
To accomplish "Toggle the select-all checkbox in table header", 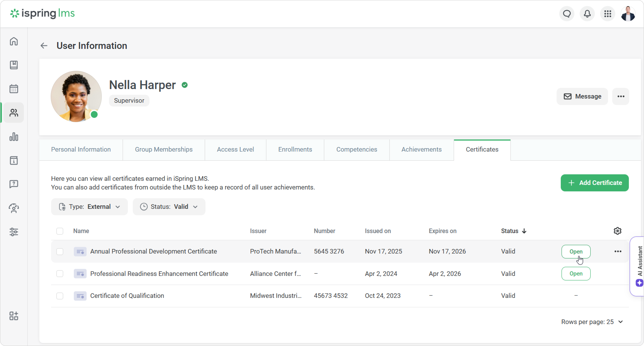I will pos(60,231).
